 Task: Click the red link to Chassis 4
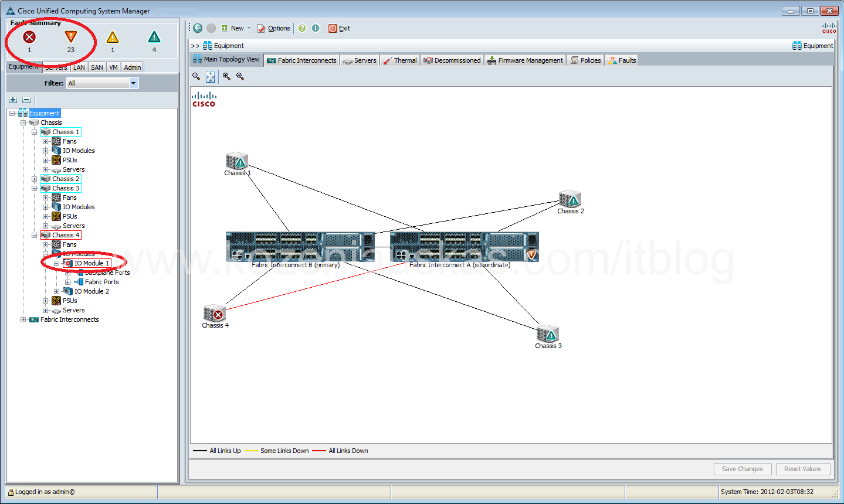click(317, 285)
